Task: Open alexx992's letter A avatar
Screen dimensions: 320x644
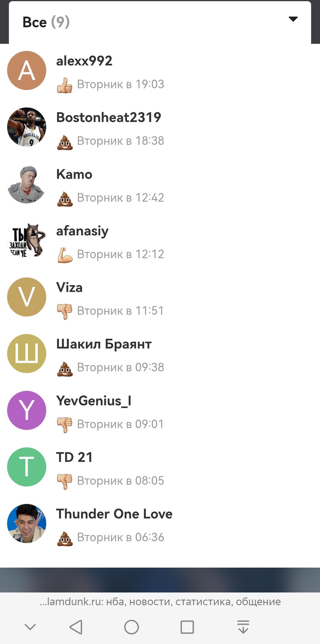Action: [x=27, y=70]
